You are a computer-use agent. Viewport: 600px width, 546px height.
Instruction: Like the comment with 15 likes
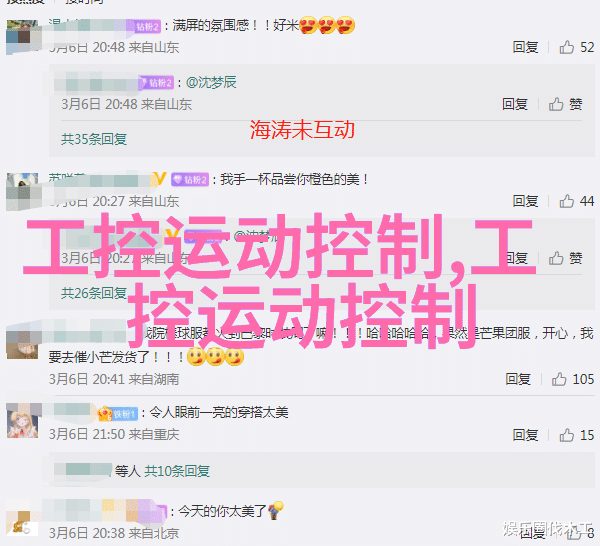click(x=566, y=435)
